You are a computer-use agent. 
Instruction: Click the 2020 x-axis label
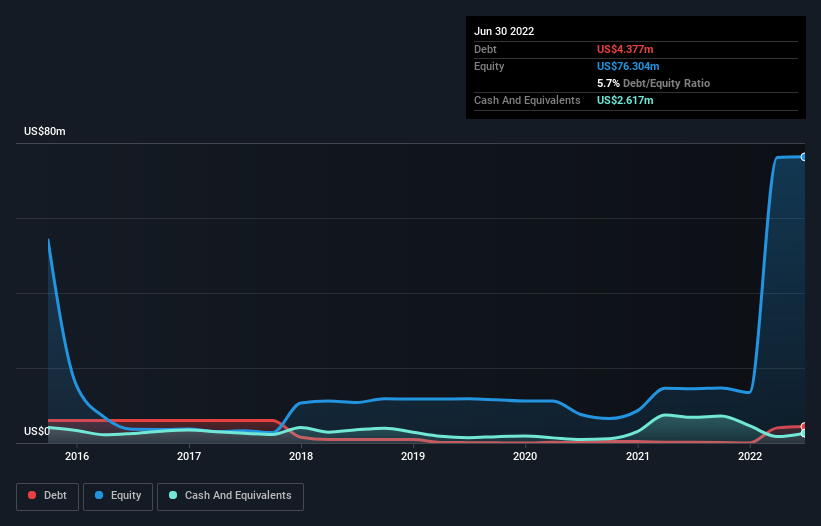tap(525, 456)
